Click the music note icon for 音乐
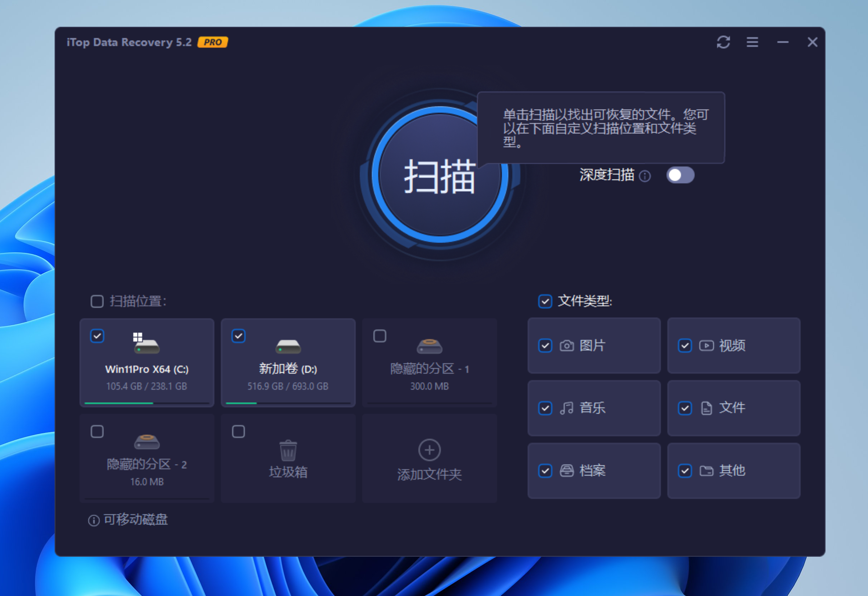This screenshot has width=868, height=596. pyautogui.click(x=566, y=408)
